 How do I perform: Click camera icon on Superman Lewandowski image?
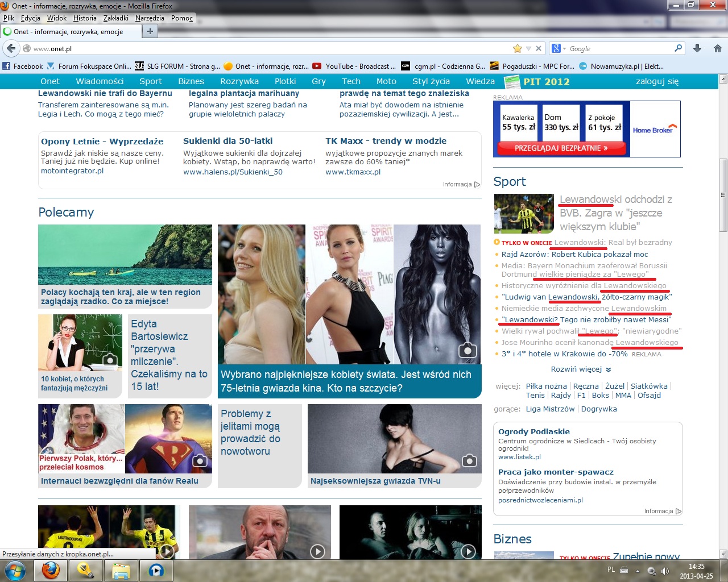(200, 460)
